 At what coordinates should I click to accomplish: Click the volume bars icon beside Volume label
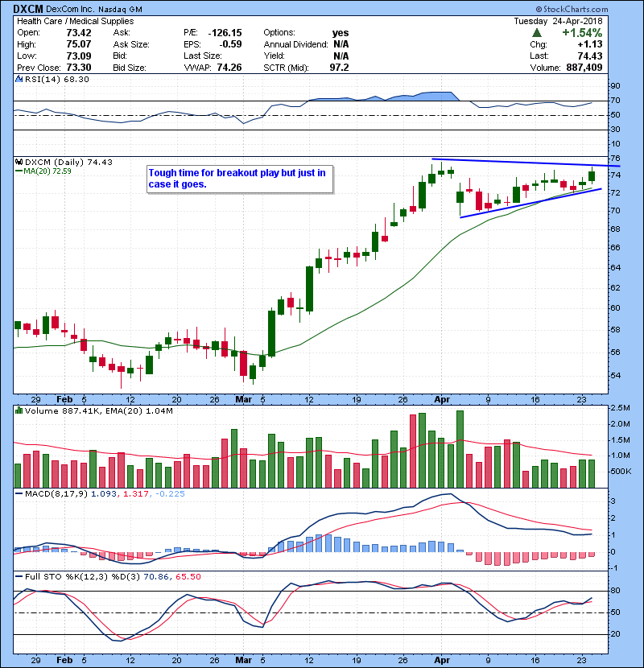click(19, 410)
